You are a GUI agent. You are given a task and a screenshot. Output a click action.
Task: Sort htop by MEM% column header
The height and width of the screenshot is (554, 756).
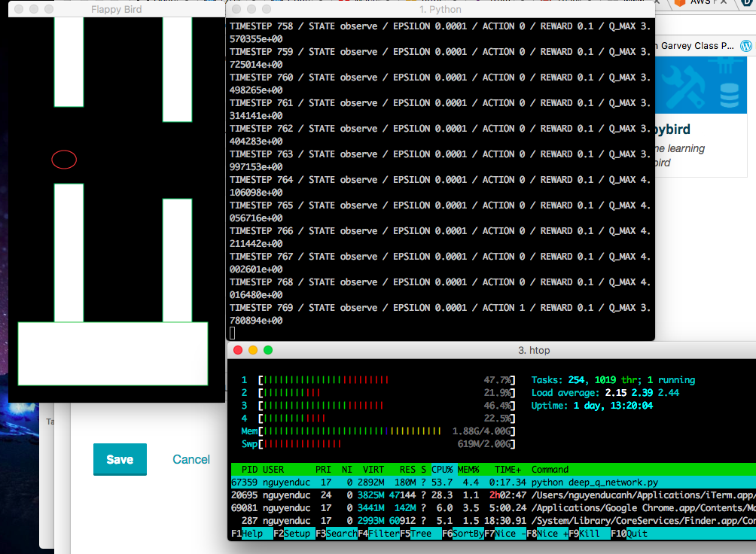[468, 470]
